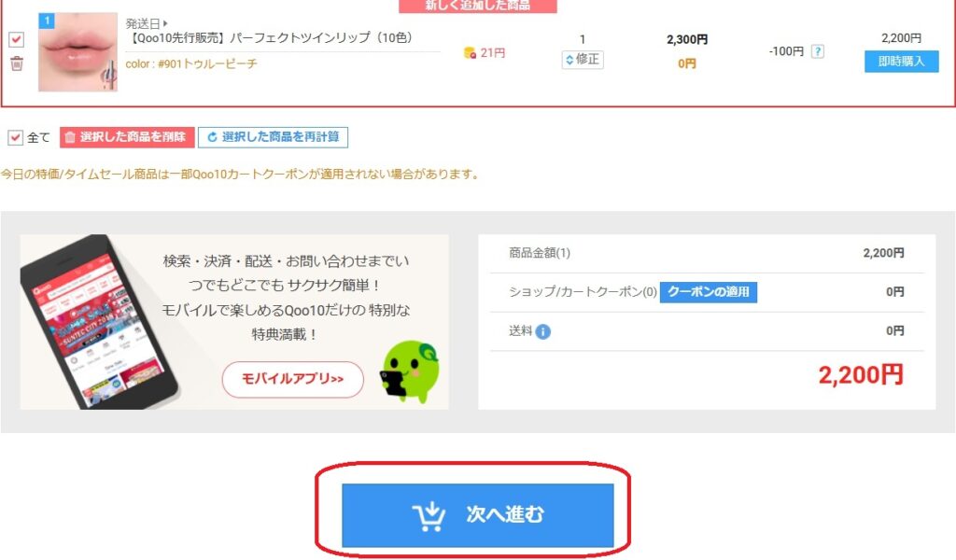Click the color #901トゥルーピーチ option text
The image size is (956, 560).
tap(191, 63)
